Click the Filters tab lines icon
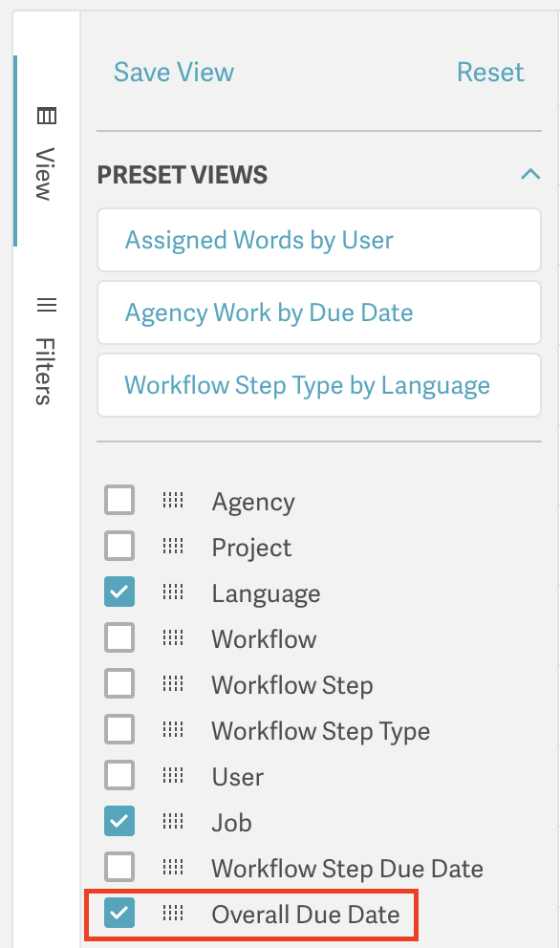Viewport: 560px width, 948px height. click(47, 305)
